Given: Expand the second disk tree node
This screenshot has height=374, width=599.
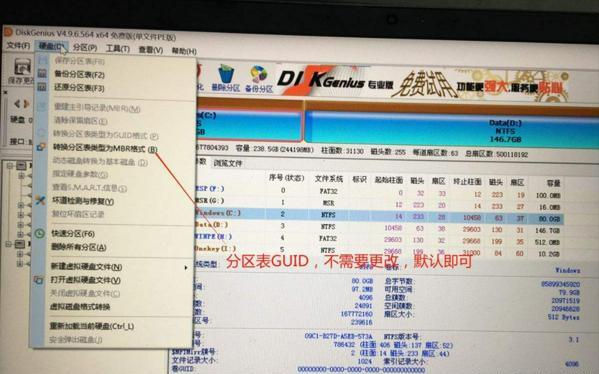Looking at the screenshot, I should click(9, 244).
